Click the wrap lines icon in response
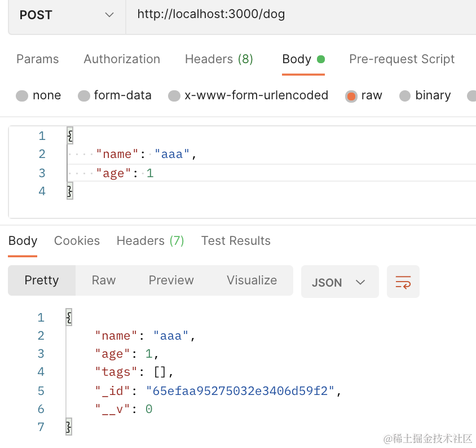The image size is (476, 448). pyautogui.click(x=403, y=282)
